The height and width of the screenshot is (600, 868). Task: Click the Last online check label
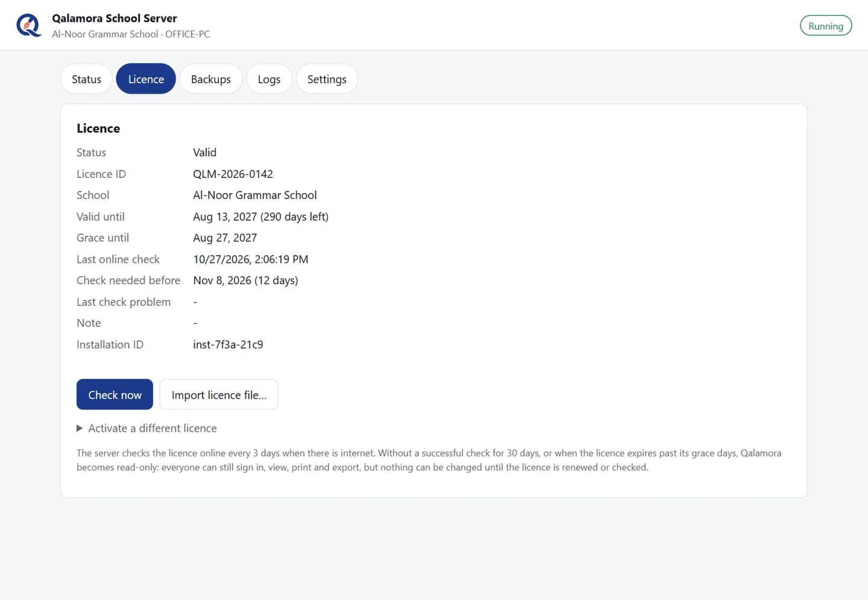pos(118,259)
